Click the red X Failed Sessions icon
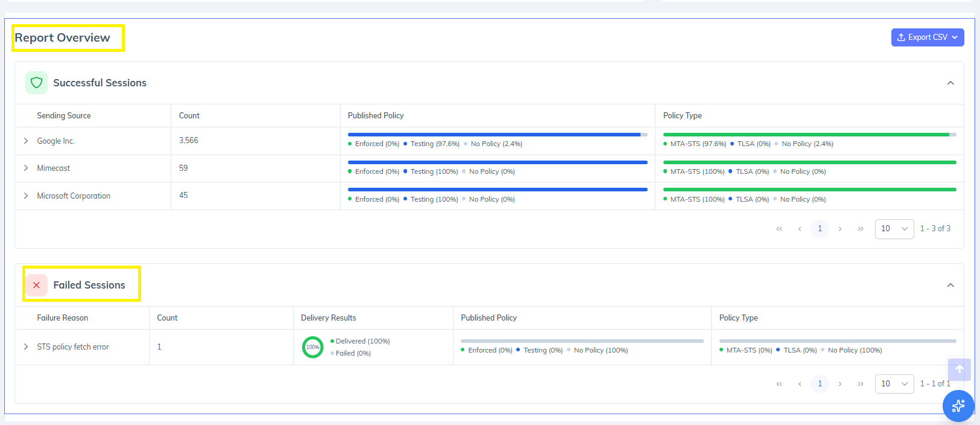Viewport: 980px width, 425px height. (36, 285)
